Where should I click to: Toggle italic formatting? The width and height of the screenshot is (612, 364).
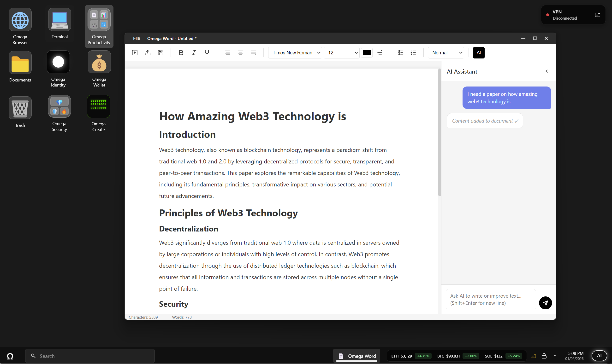pos(194,53)
